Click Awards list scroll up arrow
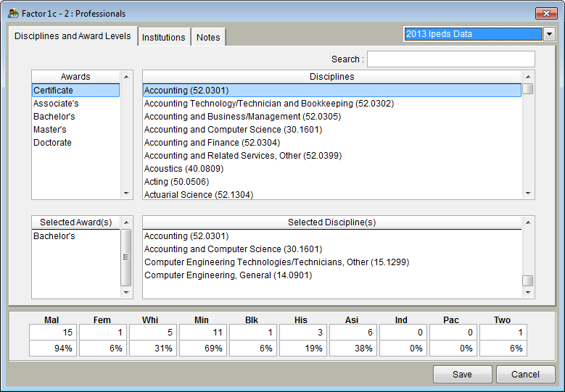 [x=126, y=77]
